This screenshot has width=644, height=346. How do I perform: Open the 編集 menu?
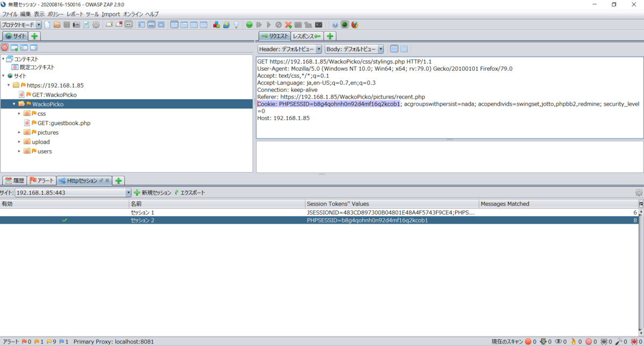pyautogui.click(x=26, y=14)
